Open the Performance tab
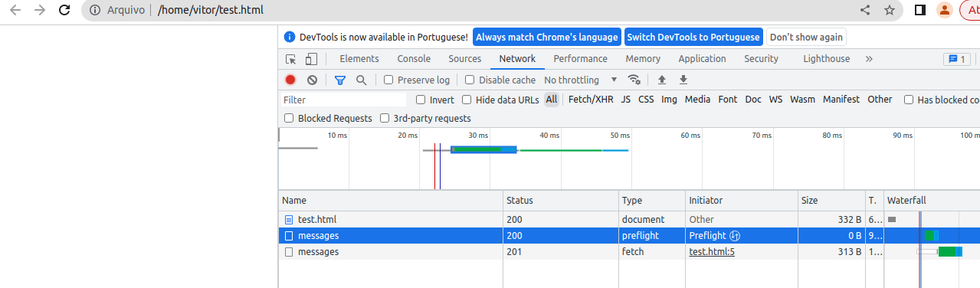The image size is (980, 288). (x=580, y=59)
